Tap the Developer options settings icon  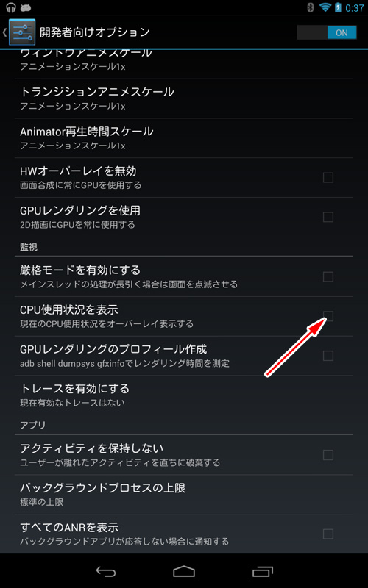click(x=22, y=32)
